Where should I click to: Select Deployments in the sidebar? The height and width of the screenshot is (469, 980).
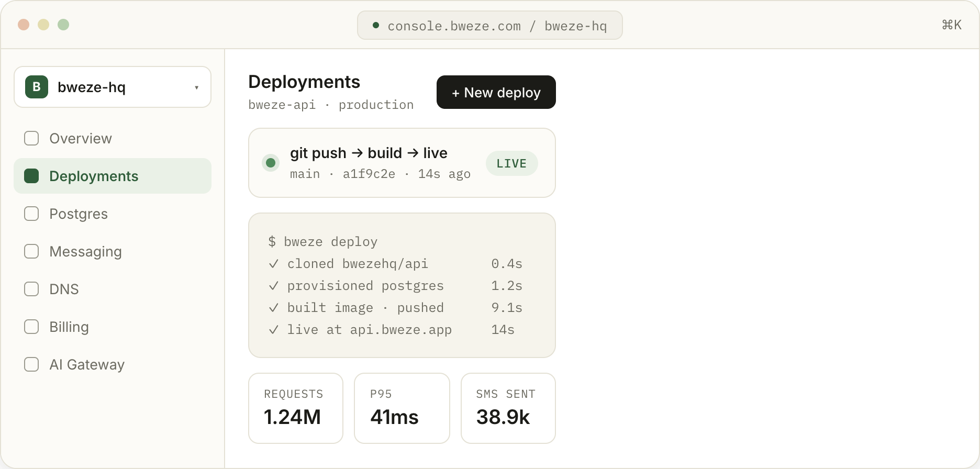[113, 176]
